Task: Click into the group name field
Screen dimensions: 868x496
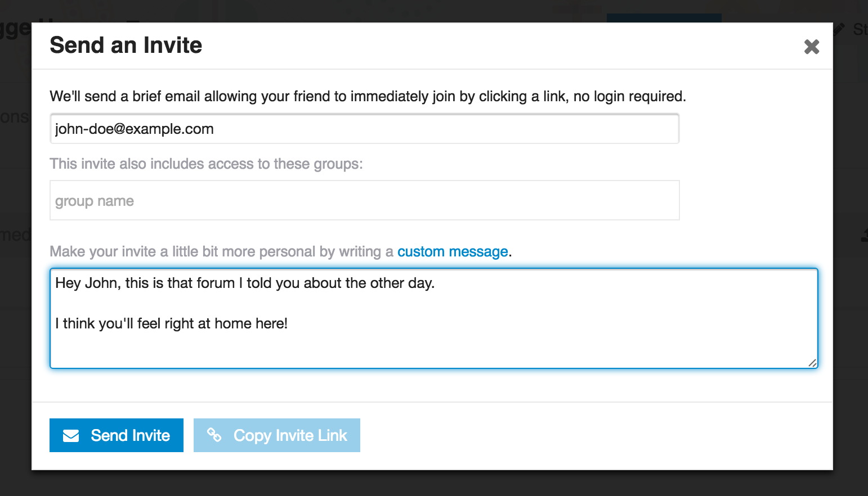Action: [x=364, y=201]
